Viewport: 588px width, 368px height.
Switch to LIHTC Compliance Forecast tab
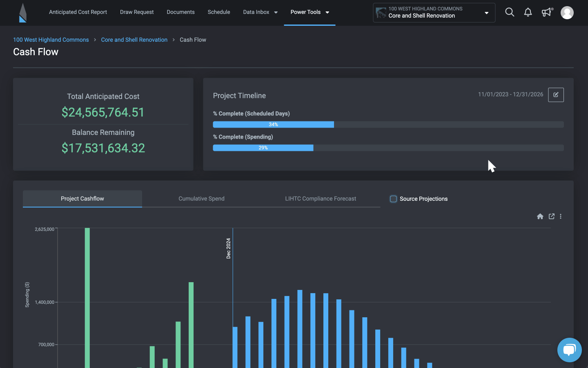[320, 199]
